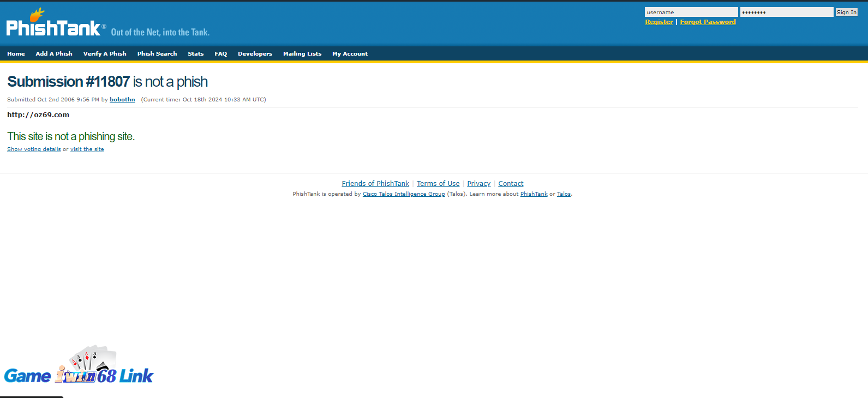Focus the username input field
This screenshot has height=398, width=868.
691,12
